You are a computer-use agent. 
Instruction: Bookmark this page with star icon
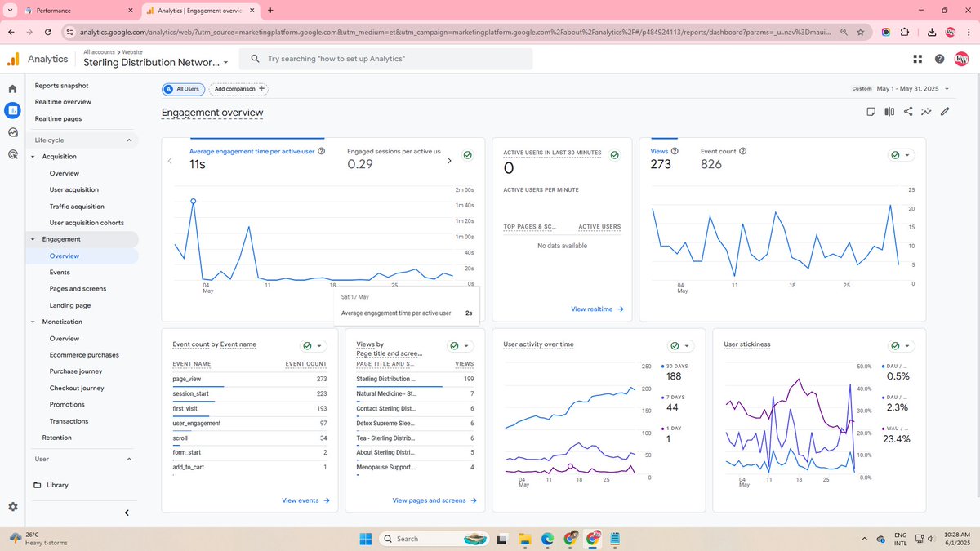[x=861, y=32]
